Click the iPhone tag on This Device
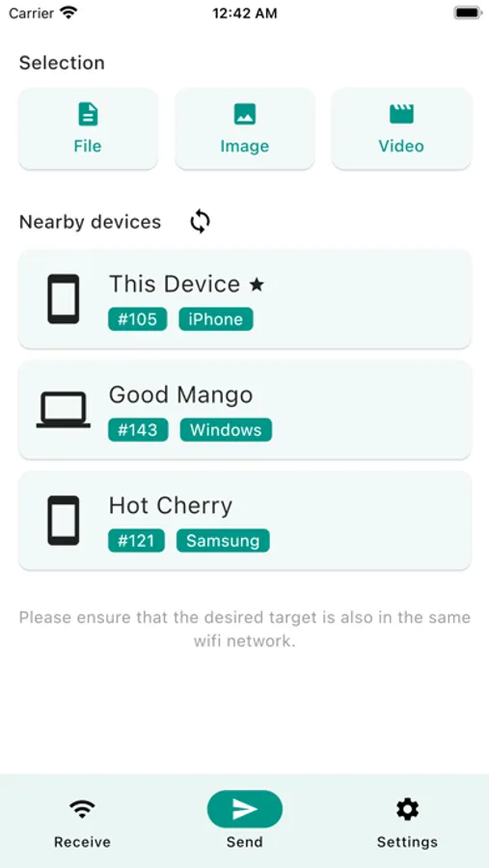 point(216,319)
